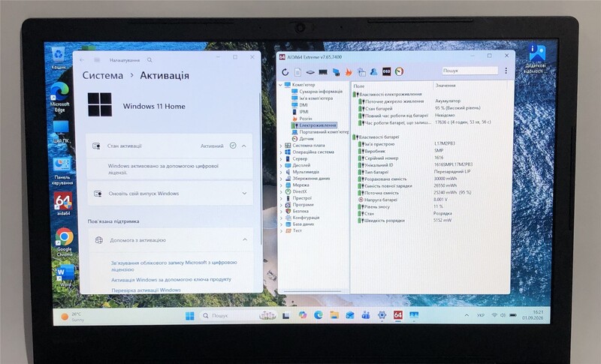
Task: Click the taskbar 'Пошук' search box
Action: tap(238, 316)
